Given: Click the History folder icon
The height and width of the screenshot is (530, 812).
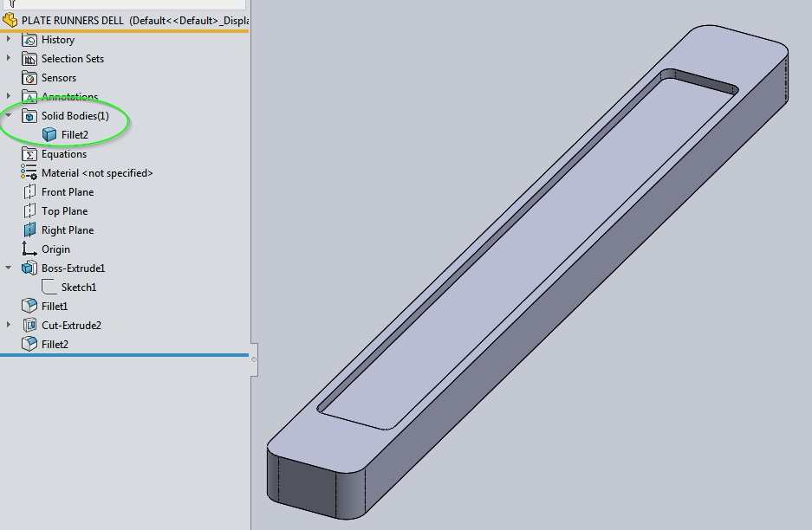Looking at the screenshot, I should 29,40.
